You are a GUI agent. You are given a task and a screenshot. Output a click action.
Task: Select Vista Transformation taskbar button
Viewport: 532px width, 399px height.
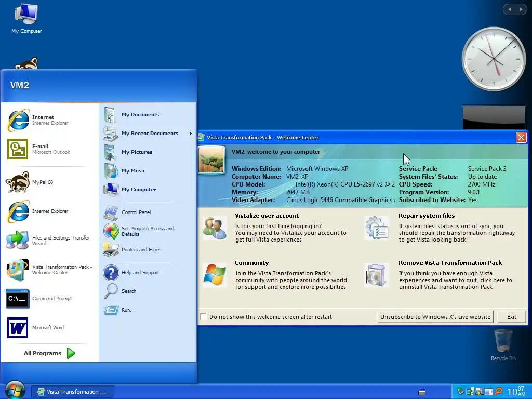tap(73, 392)
